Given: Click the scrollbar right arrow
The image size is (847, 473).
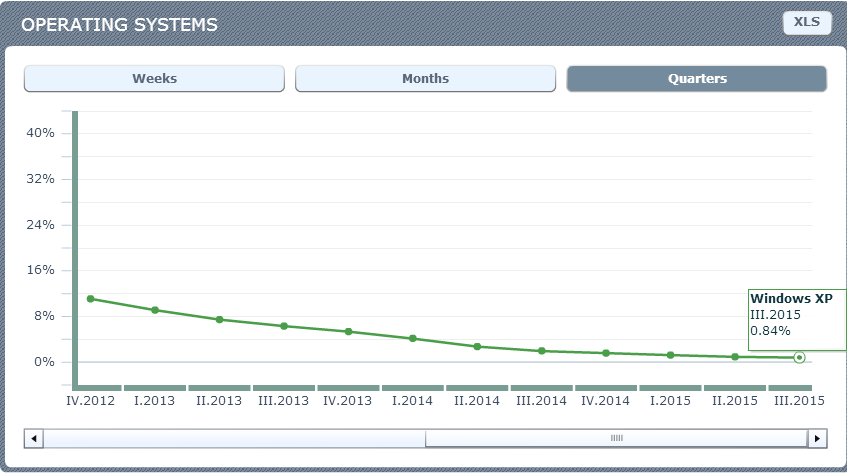Looking at the screenshot, I should pos(817,438).
